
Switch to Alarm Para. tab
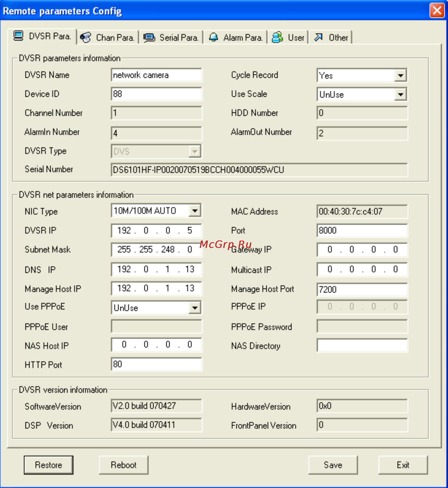click(x=236, y=38)
